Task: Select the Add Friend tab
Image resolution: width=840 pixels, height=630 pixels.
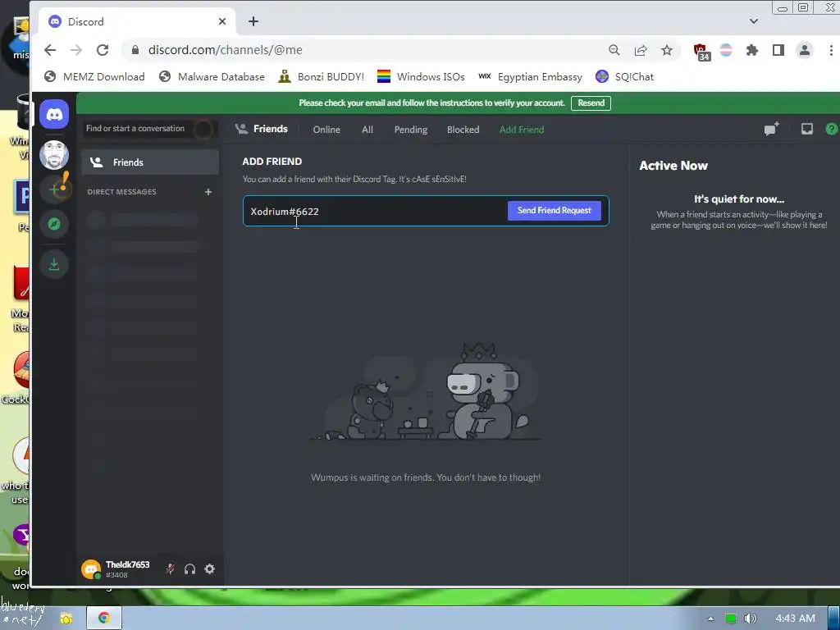Action: (521, 129)
